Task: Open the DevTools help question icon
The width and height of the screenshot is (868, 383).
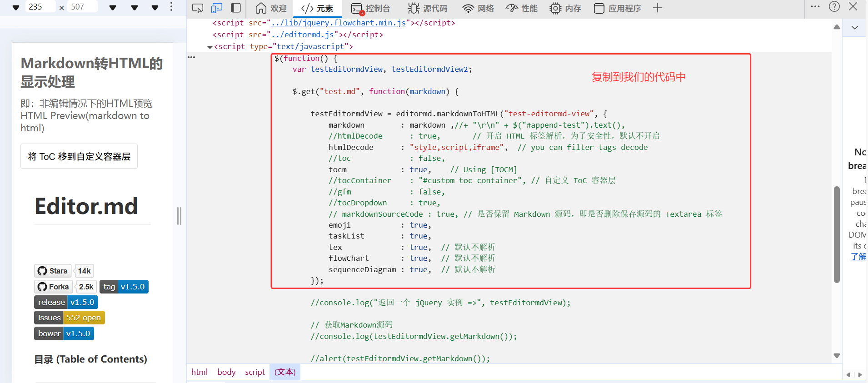Action: 834,7
